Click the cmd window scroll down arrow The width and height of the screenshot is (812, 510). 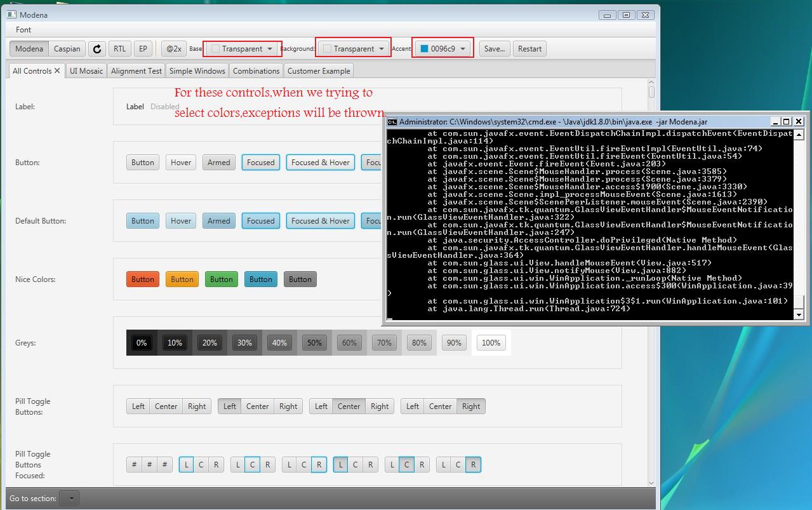tap(799, 314)
